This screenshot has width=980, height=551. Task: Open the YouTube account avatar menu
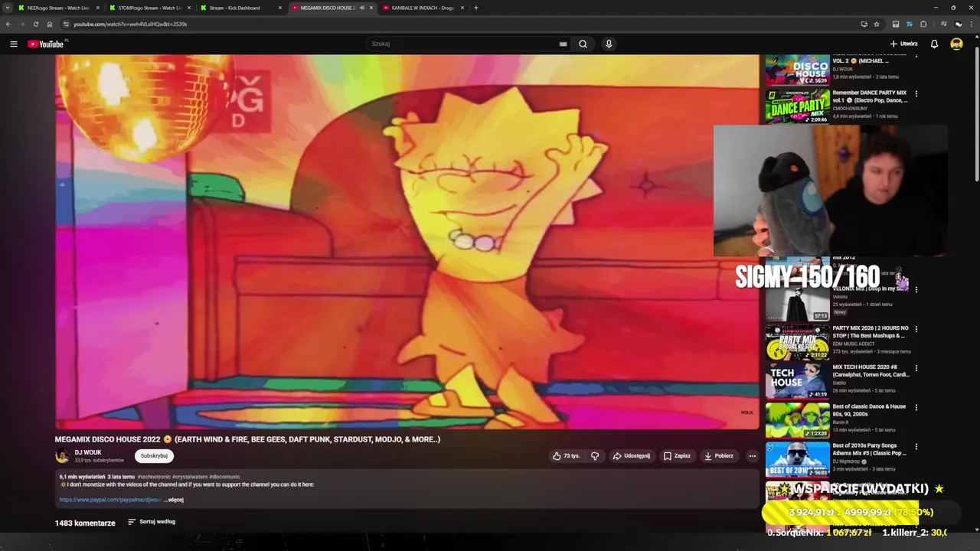[956, 44]
